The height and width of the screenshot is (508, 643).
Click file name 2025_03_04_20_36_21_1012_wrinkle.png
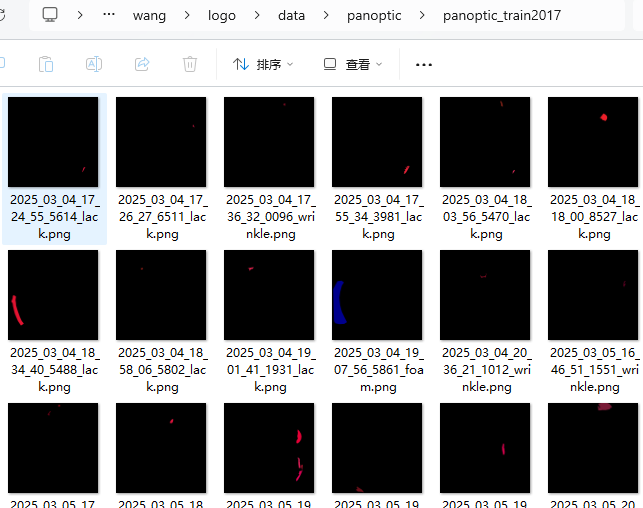click(487, 370)
